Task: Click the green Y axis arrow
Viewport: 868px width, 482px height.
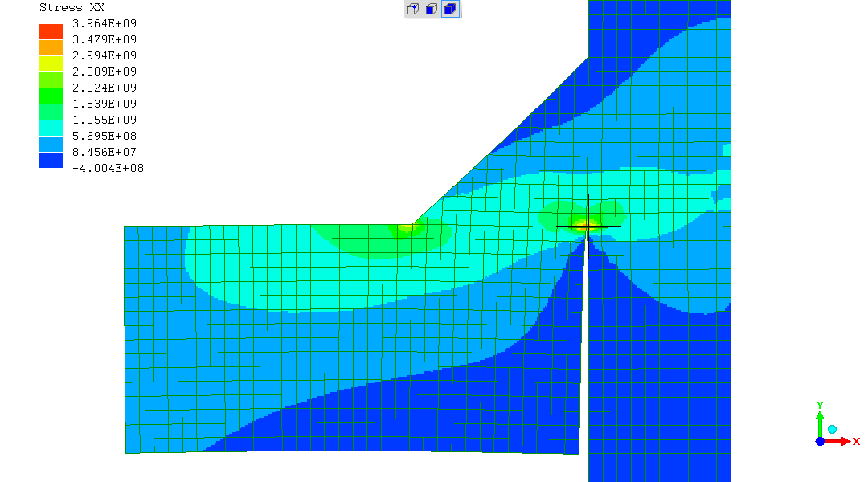Action: pyautogui.click(x=820, y=423)
